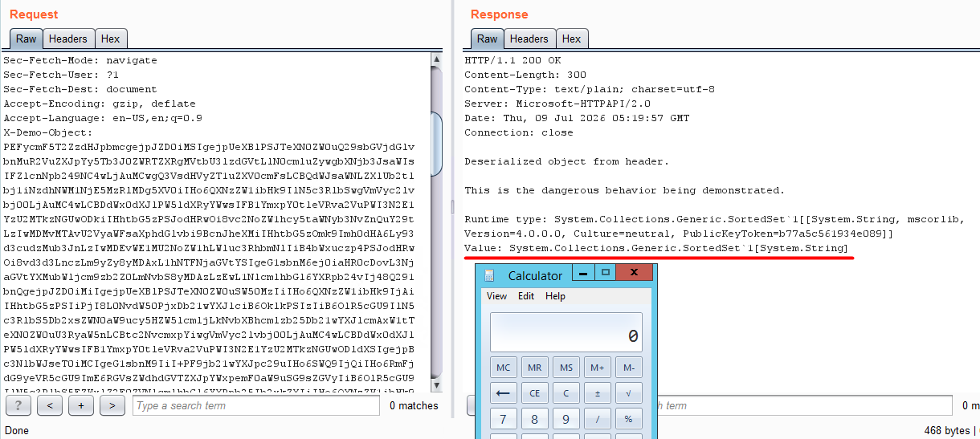980x439 pixels.
Task: Click 'Deserialized object from header.' text
Action: coord(566,161)
